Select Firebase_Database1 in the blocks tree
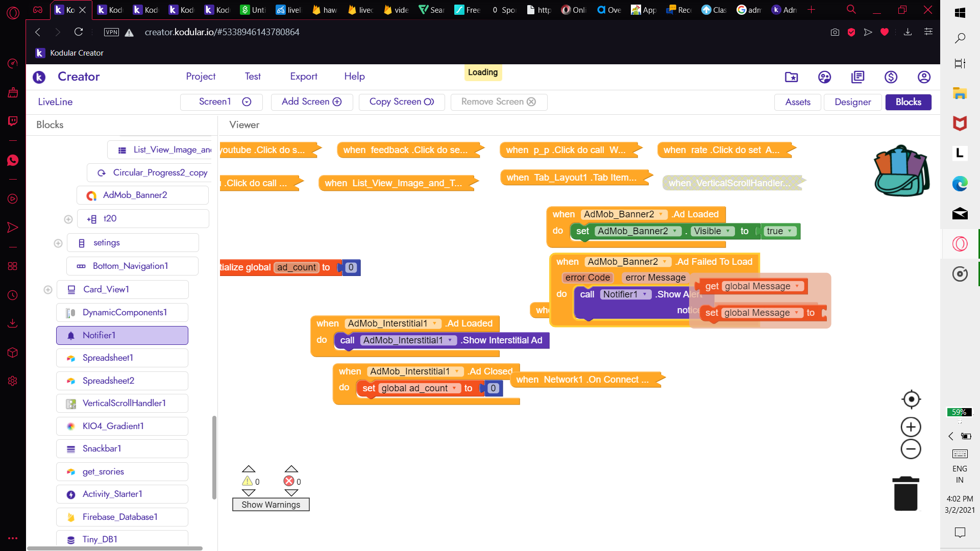 pyautogui.click(x=122, y=517)
